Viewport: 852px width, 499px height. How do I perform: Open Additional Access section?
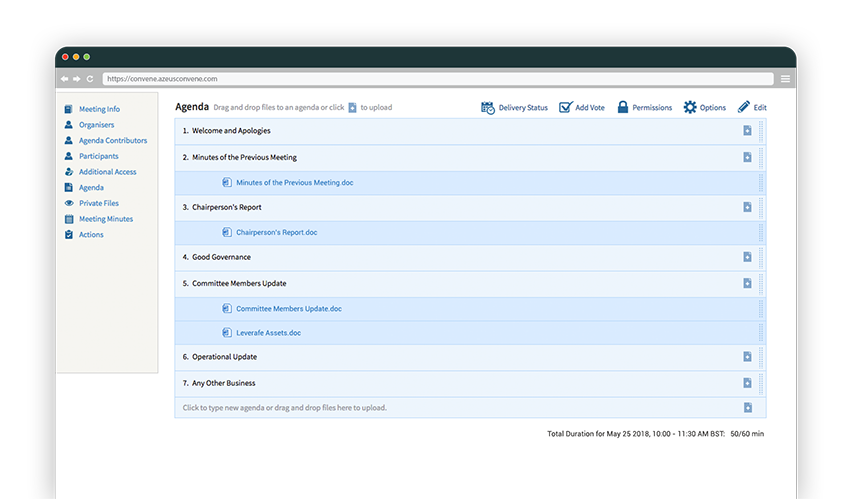[108, 172]
